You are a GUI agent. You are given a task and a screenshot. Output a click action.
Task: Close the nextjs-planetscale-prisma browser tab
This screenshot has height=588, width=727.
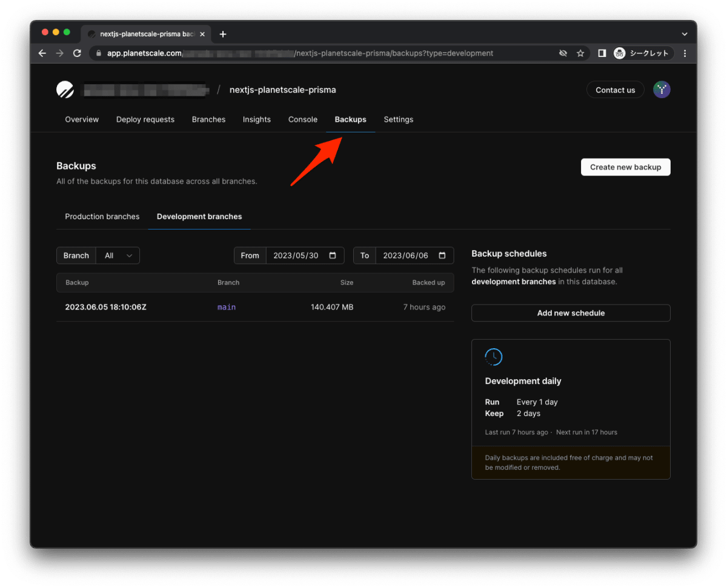[x=202, y=34]
